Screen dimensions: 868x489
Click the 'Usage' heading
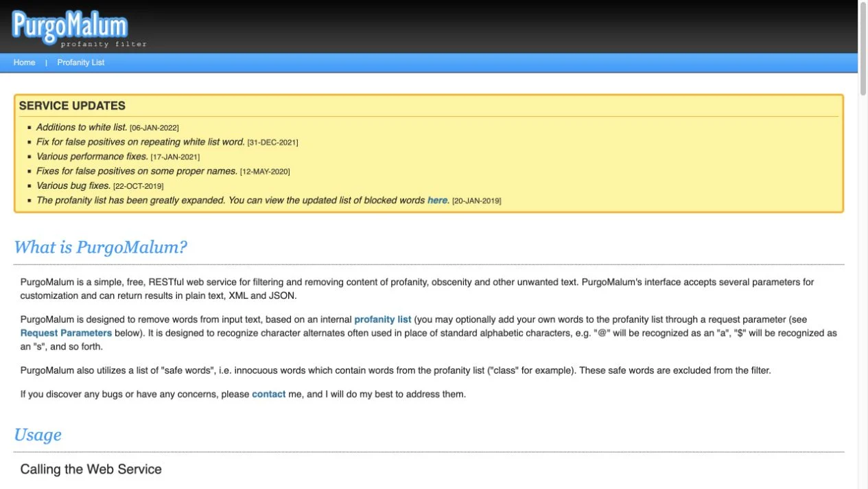38,435
